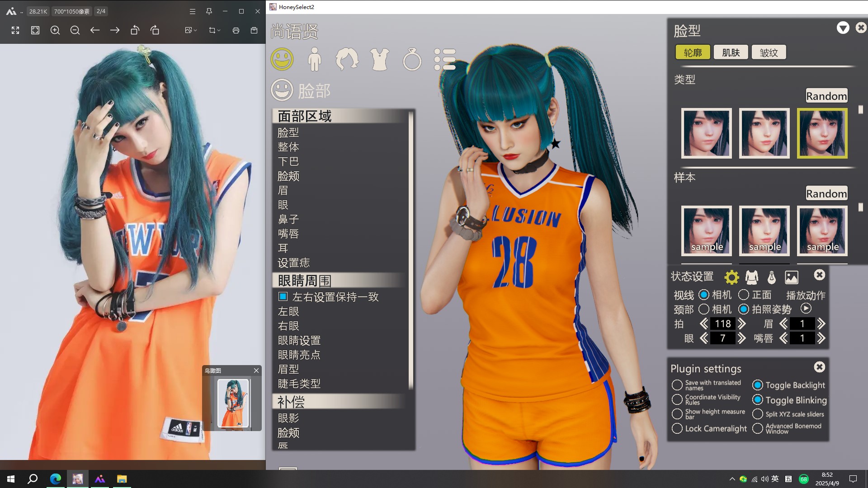The image size is (868, 488).
Task: Switch to the 肌肤 tab
Action: tap(731, 52)
